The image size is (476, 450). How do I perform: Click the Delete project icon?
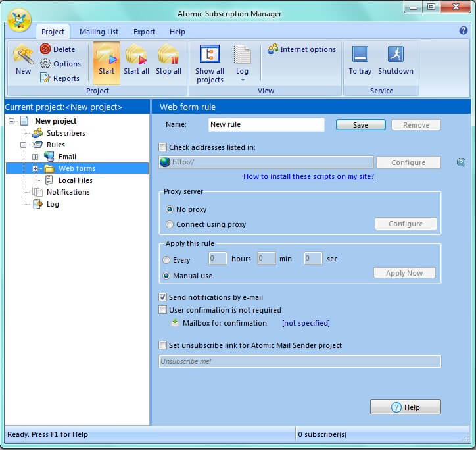click(45, 49)
